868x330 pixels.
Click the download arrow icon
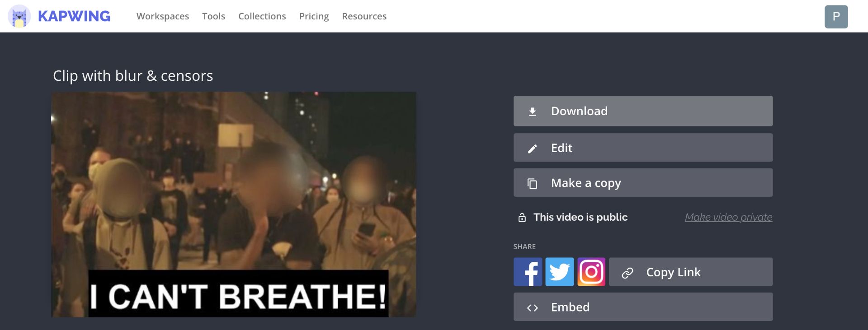tap(533, 112)
